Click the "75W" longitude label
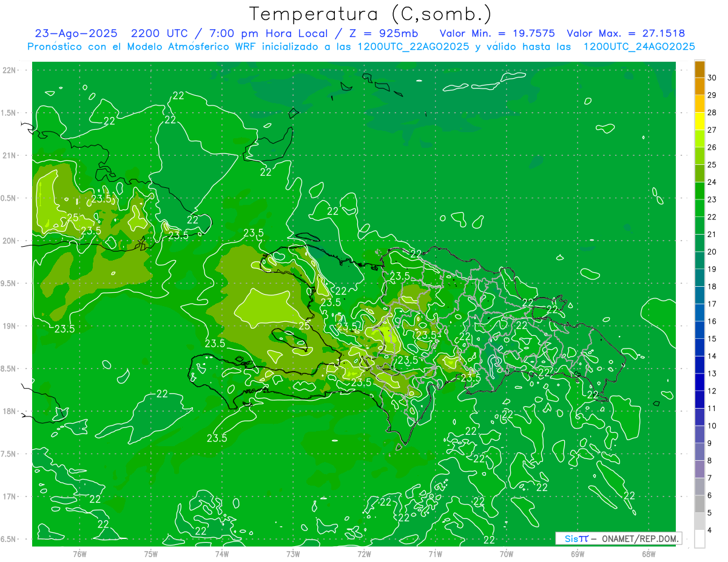The height and width of the screenshot is (562, 728). (x=151, y=554)
